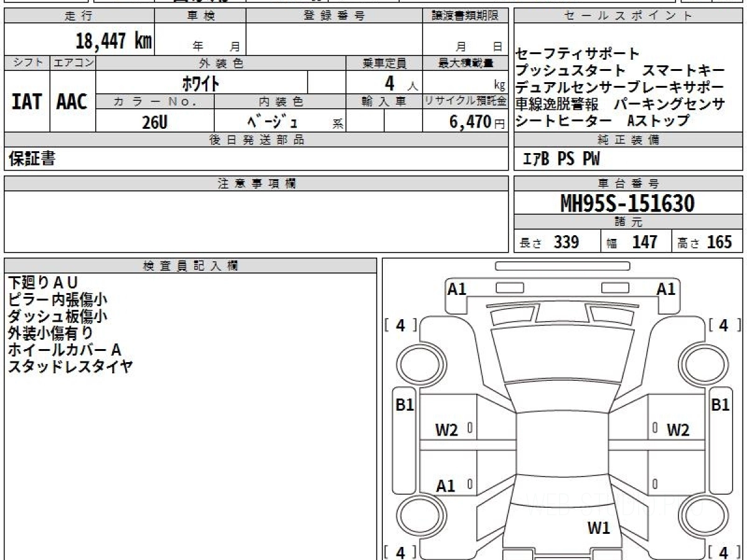Click the color number 26U cell

coord(155,122)
